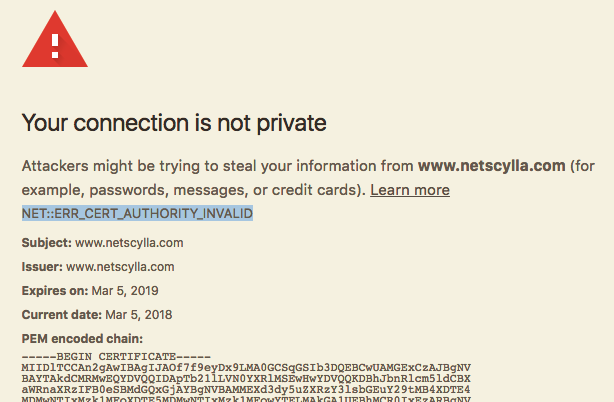Click the current date Mar 5, 2018

tap(139, 315)
